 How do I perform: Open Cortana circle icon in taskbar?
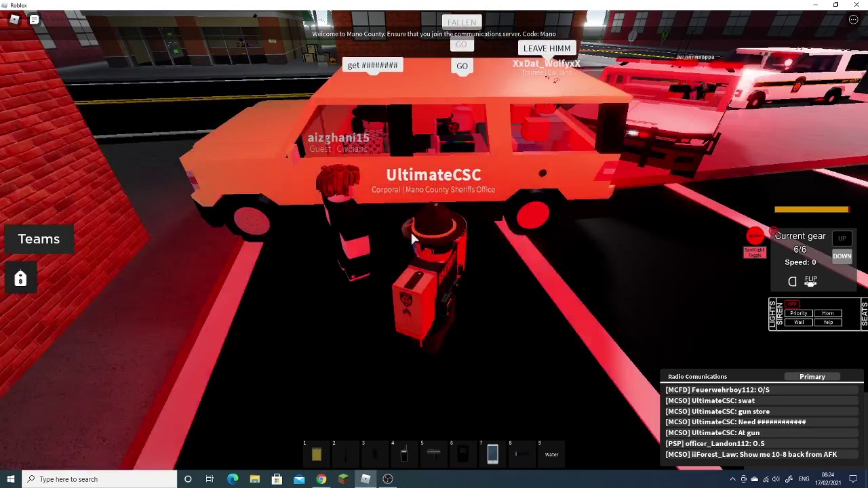(188, 479)
